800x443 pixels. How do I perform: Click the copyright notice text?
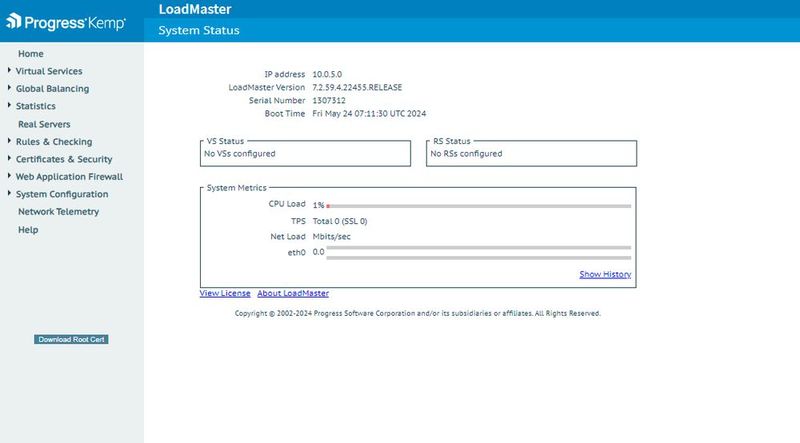click(418, 313)
